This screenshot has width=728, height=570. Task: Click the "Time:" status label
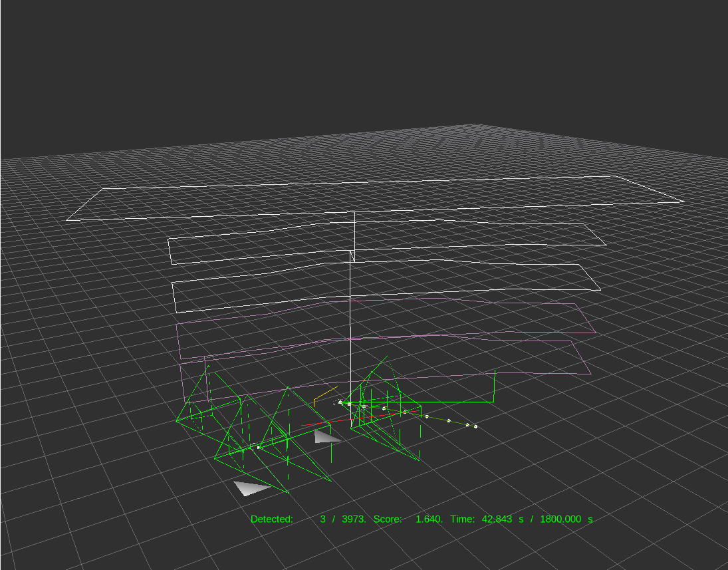(x=463, y=519)
